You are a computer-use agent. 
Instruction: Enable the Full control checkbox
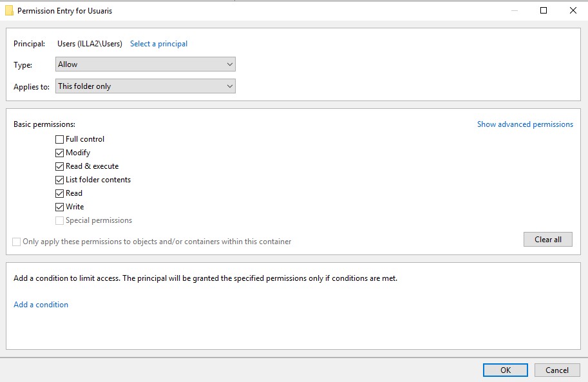[x=60, y=139]
